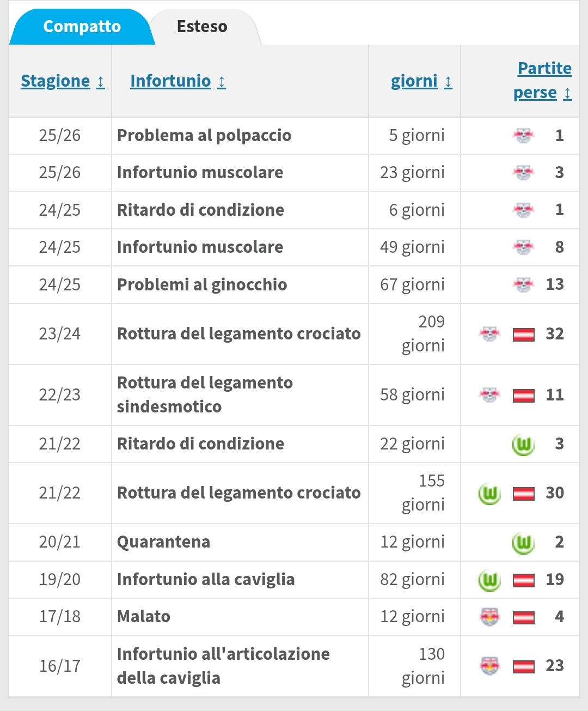Click Austria flag in 209 giorni row
Image resolution: width=588 pixels, height=711 pixels.
point(523,334)
